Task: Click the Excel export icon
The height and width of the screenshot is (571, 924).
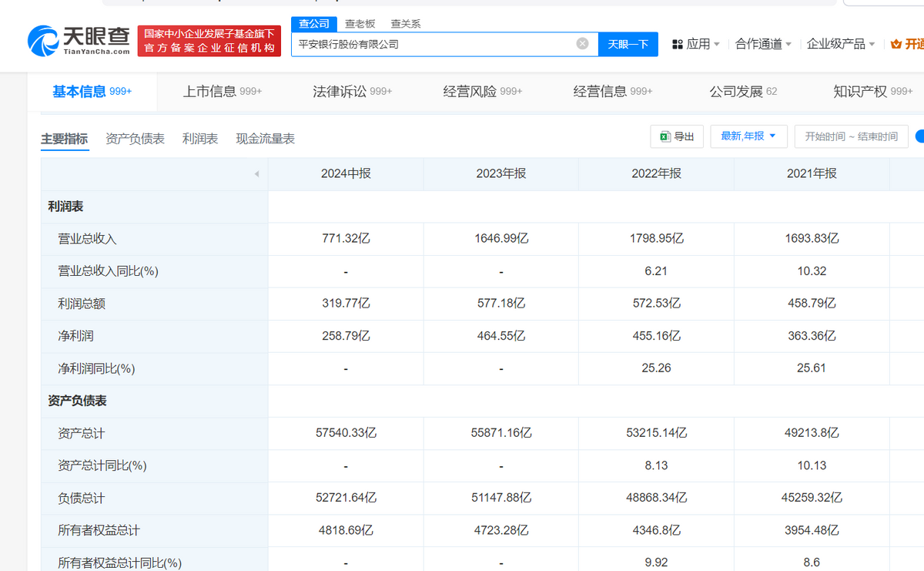Action: (665, 136)
